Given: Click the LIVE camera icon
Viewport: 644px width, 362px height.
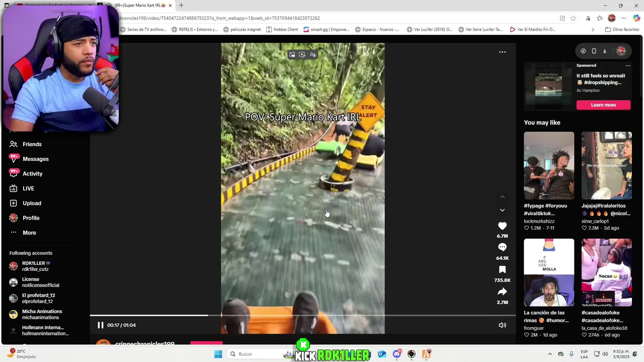Looking at the screenshot, I should pyautogui.click(x=14, y=189).
